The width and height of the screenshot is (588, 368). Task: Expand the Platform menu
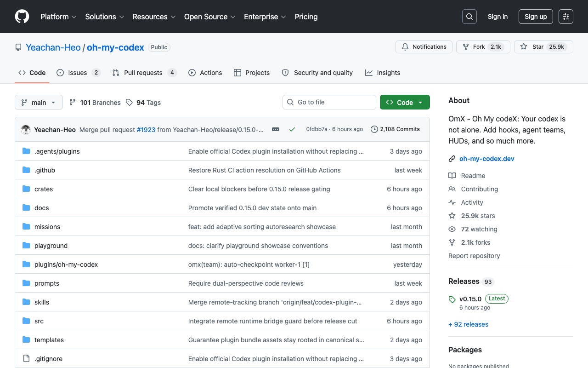(58, 17)
